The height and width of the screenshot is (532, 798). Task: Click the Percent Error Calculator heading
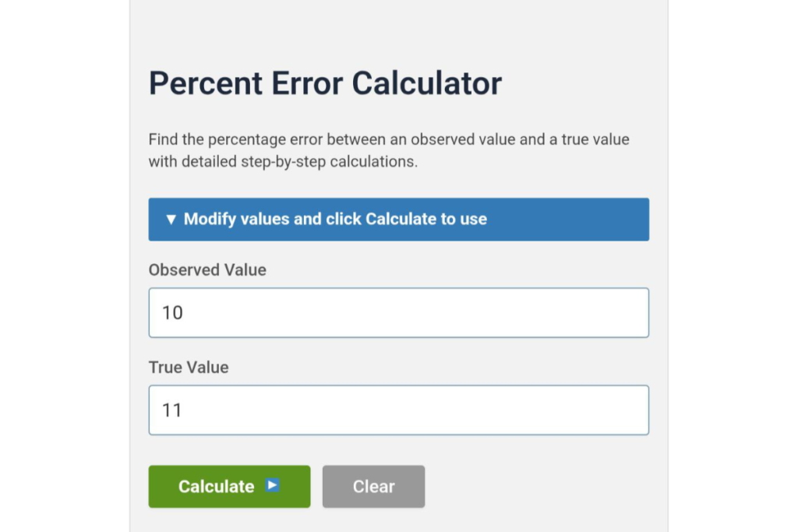click(x=326, y=83)
